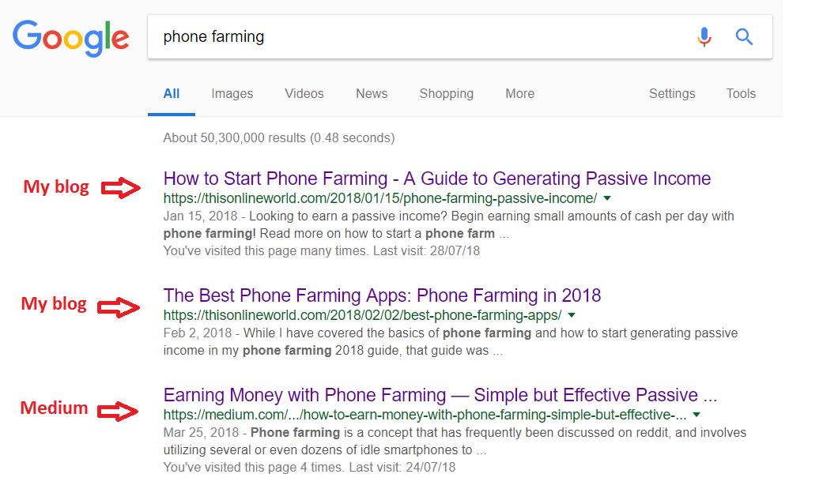Open The Best Phone Farming Apps result
The image size is (823, 504).
382,295
